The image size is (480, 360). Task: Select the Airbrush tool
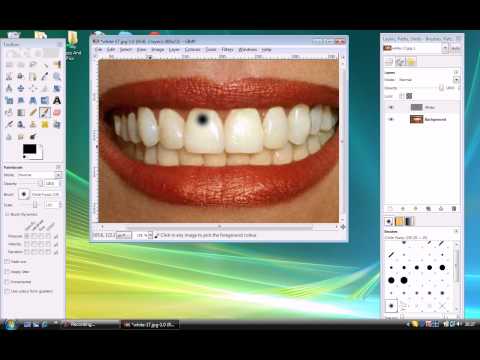point(9,125)
